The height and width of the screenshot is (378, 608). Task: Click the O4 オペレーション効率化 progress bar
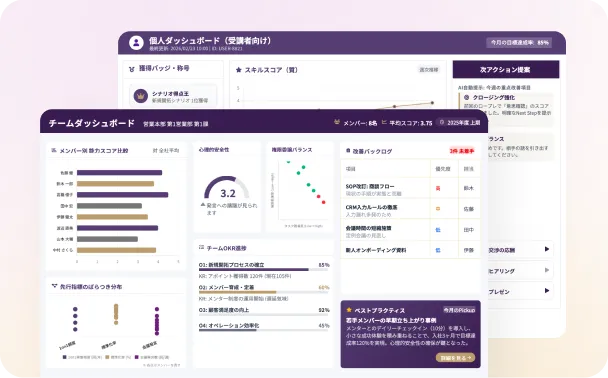264,330
